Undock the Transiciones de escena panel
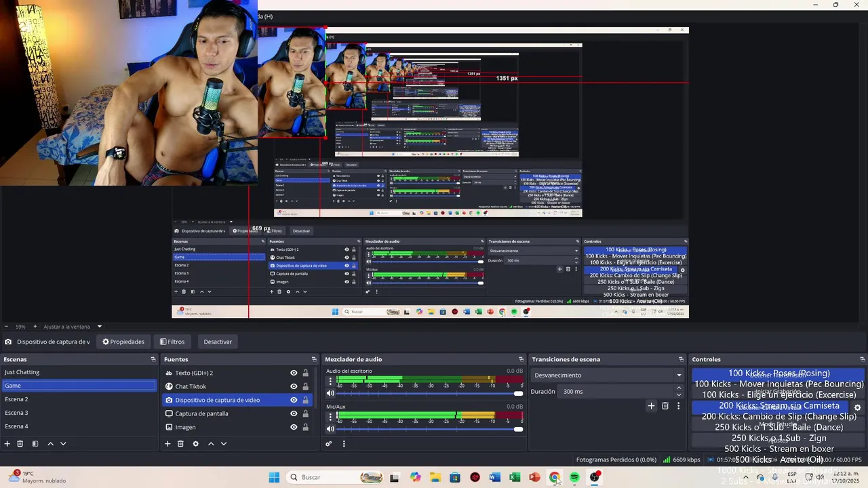The height and width of the screenshot is (488, 868). [x=681, y=359]
